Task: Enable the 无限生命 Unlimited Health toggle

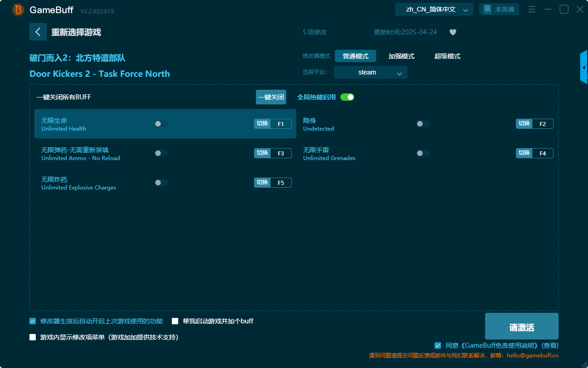Action: click(x=161, y=123)
